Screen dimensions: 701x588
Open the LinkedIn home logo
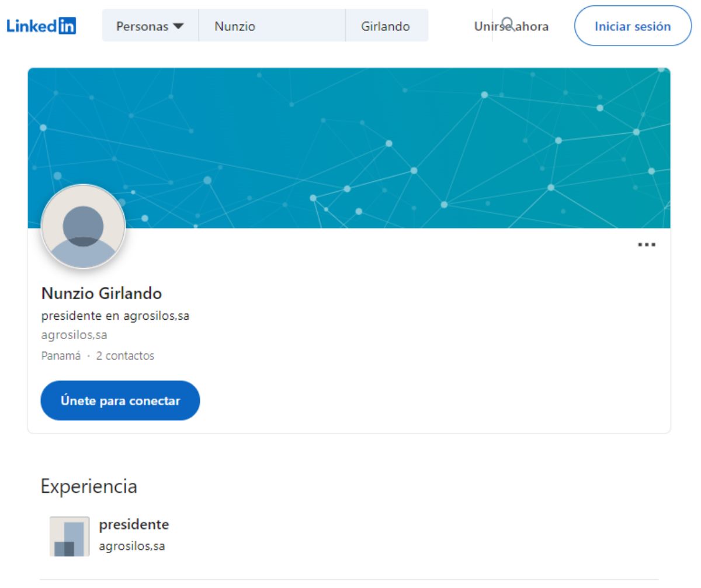[41, 26]
